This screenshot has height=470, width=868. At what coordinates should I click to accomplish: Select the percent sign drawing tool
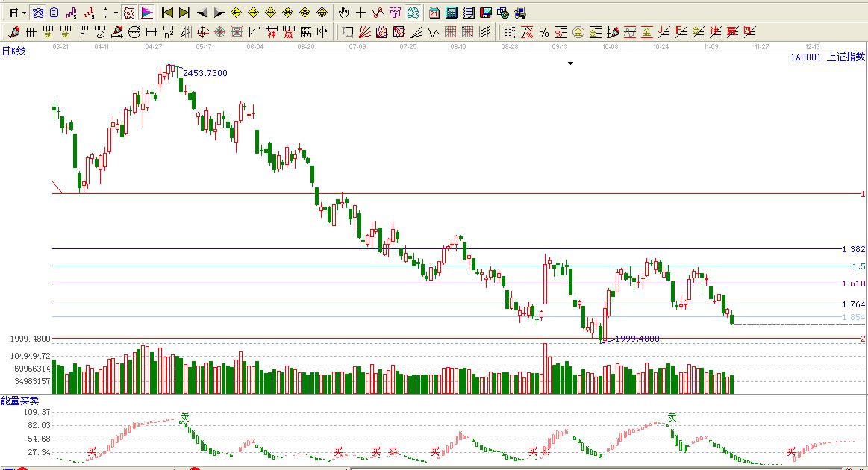tap(544, 32)
